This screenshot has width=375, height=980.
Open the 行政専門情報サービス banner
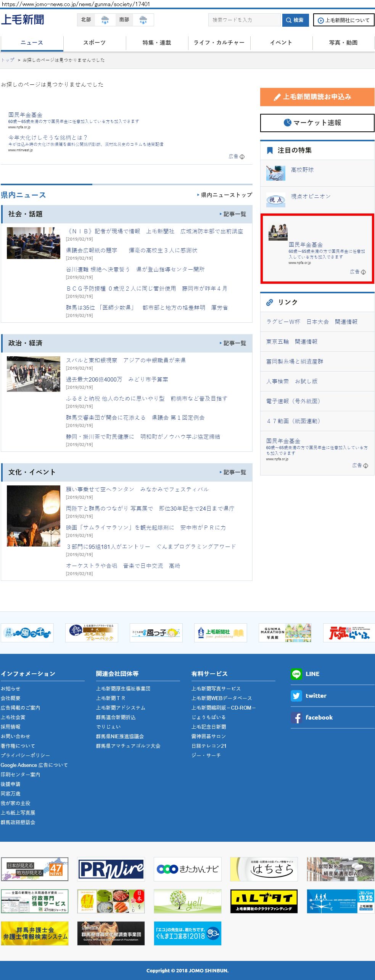click(35, 901)
